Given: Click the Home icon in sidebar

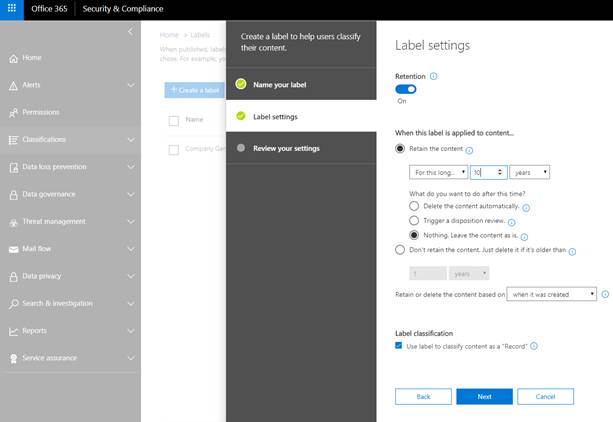Looking at the screenshot, I should pos(13,58).
